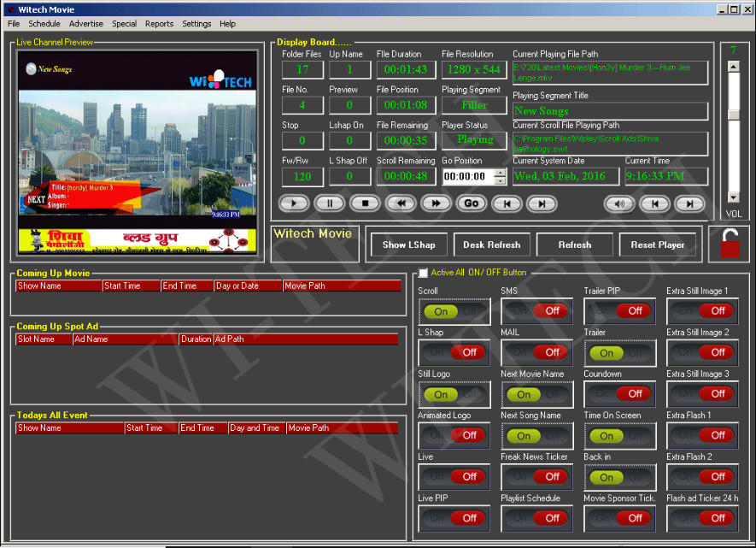Turn off the Time On Screen toggle

(x=620, y=436)
